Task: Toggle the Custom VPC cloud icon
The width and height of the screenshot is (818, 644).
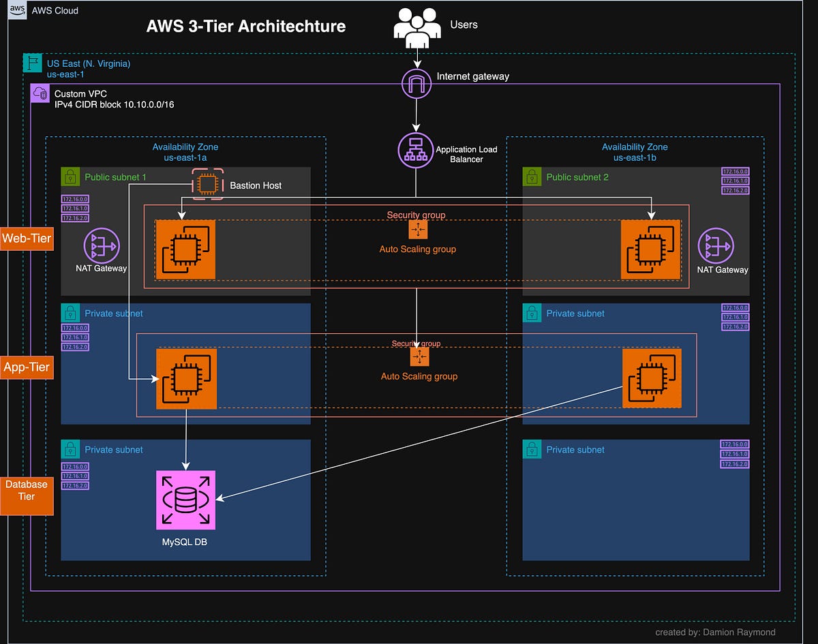Action: 40,93
